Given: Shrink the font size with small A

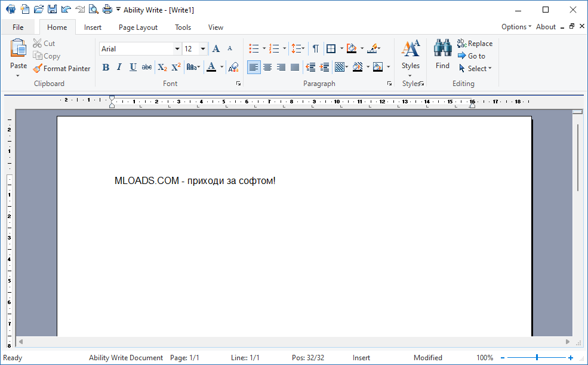Looking at the screenshot, I should [x=230, y=48].
